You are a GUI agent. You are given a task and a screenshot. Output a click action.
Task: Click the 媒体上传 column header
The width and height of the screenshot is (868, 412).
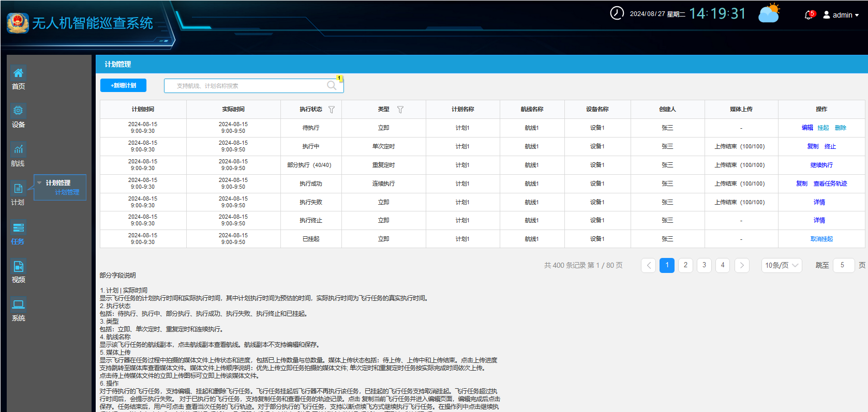pos(741,109)
